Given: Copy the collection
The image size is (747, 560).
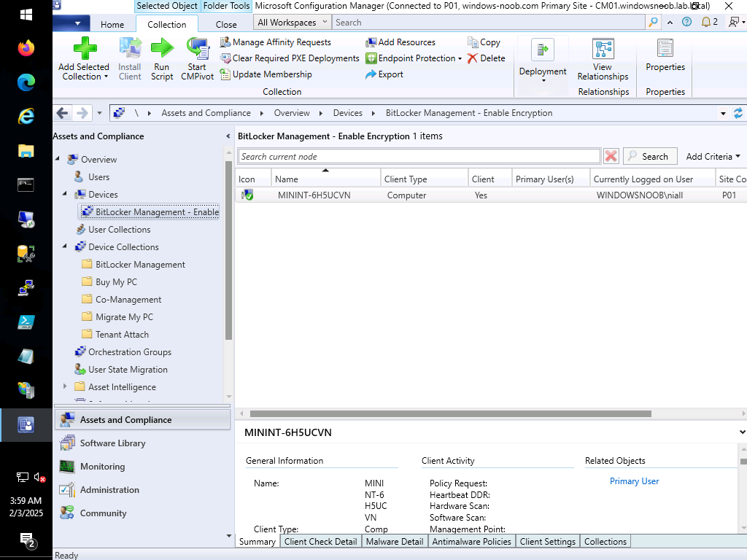Looking at the screenshot, I should click(484, 42).
